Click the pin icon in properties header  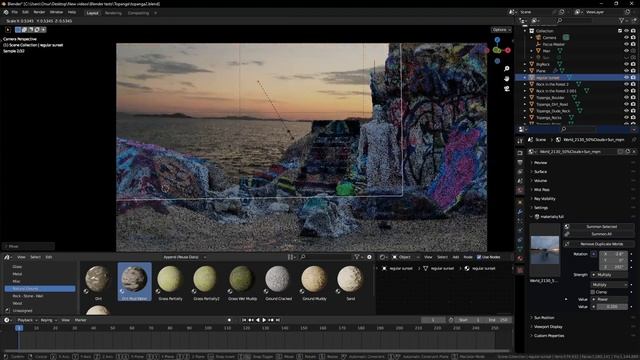pos(634,140)
